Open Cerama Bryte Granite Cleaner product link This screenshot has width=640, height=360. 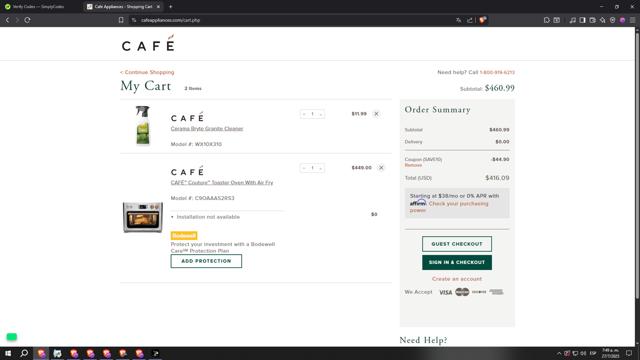(x=207, y=129)
